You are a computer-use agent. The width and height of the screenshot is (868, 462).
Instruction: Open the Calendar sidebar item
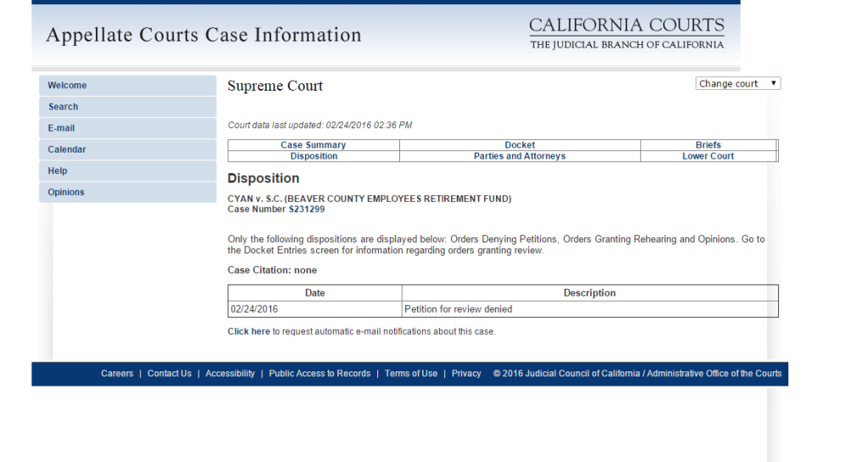127,149
